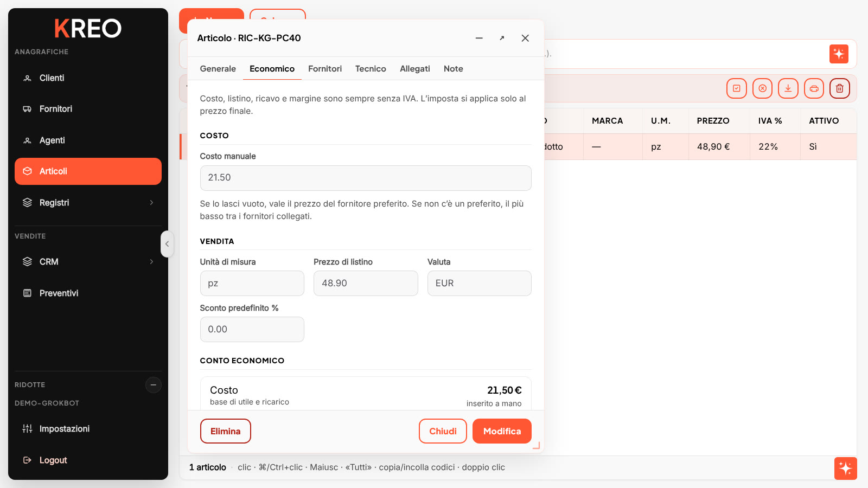
Task: Open the Clienti section in sidebar
Action: pos(88,78)
